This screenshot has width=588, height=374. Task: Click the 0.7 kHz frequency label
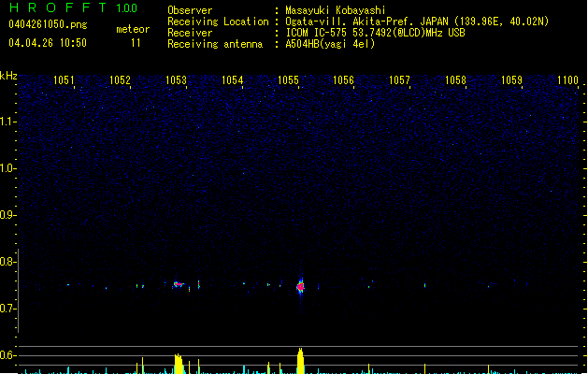point(7,309)
